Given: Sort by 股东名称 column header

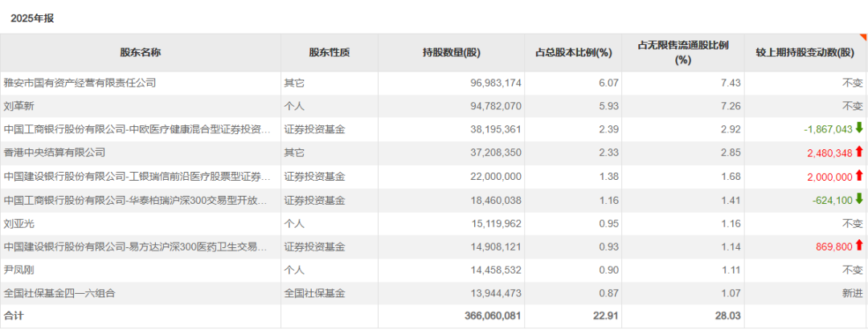Looking at the screenshot, I should [141, 53].
